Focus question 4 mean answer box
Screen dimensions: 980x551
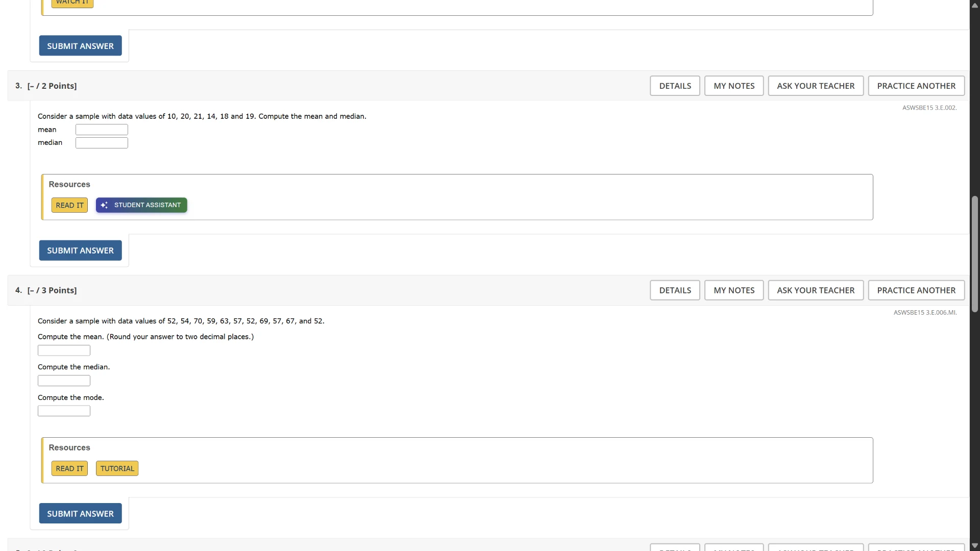pos(64,350)
